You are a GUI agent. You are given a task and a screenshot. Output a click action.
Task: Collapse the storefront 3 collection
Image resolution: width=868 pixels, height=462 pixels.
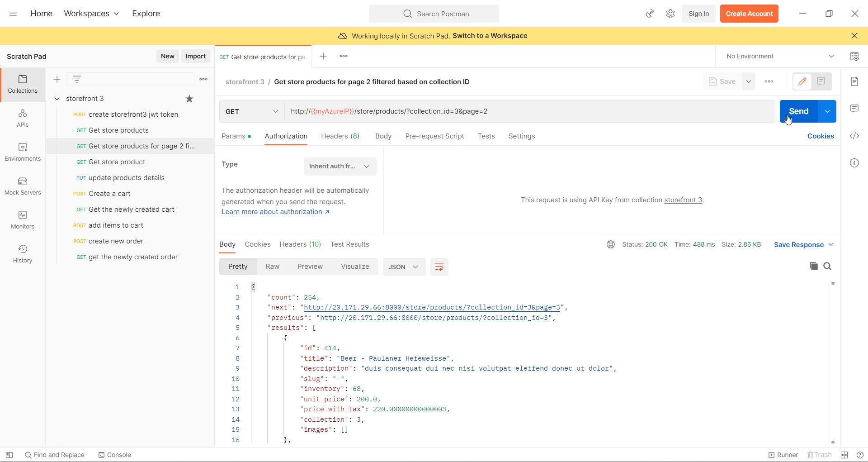point(57,99)
